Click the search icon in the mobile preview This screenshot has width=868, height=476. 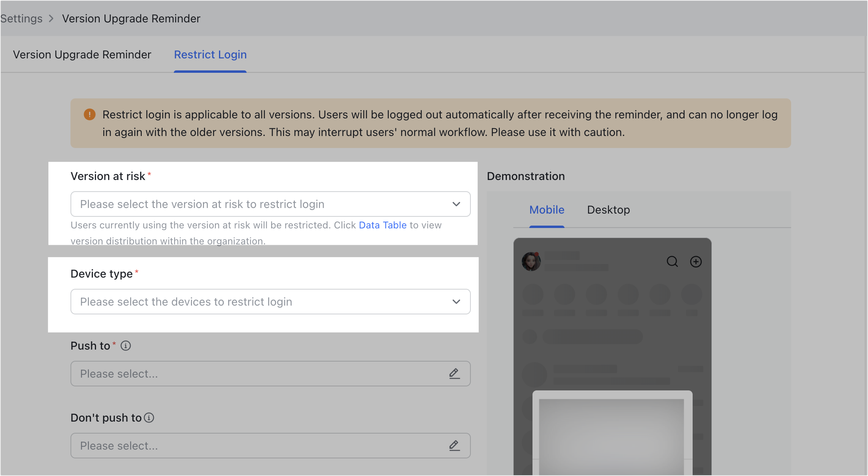tap(673, 262)
